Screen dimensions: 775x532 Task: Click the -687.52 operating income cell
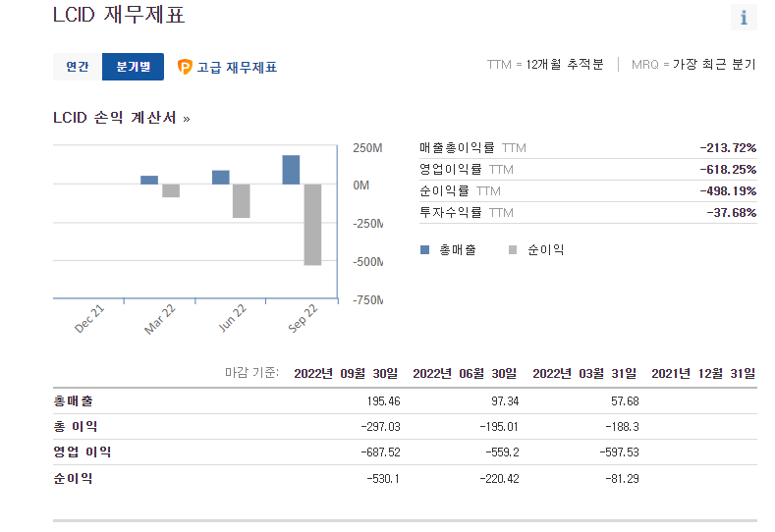tap(380, 452)
